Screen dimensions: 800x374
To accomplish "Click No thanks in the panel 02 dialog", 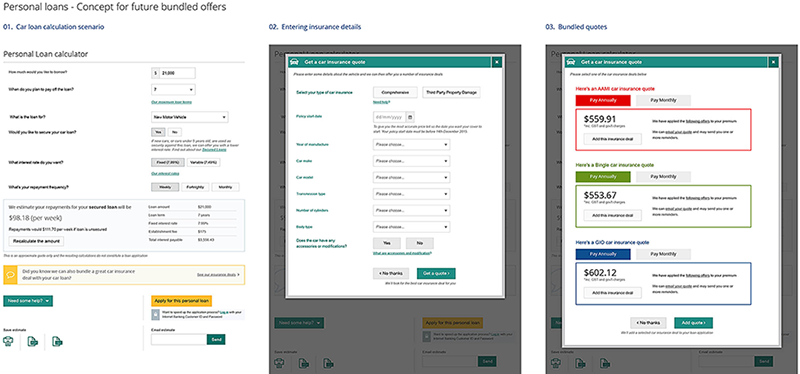I will click(391, 273).
